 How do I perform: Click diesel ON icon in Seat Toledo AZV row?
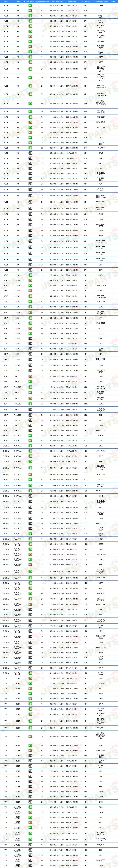point(30,420)
